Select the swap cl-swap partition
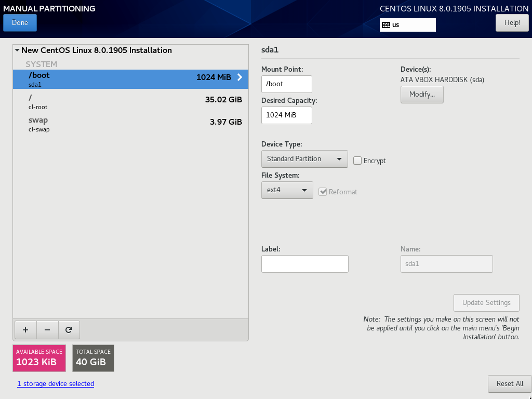 (130, 125)
